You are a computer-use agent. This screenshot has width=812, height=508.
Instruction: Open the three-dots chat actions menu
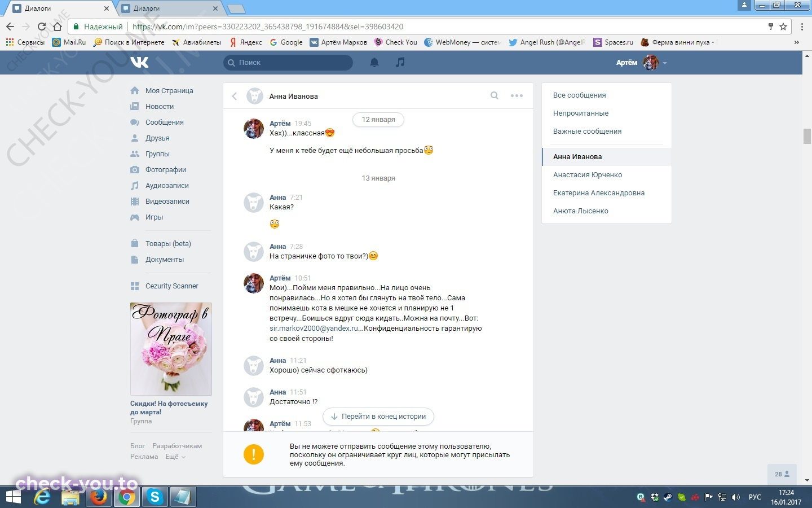(517, 96)
